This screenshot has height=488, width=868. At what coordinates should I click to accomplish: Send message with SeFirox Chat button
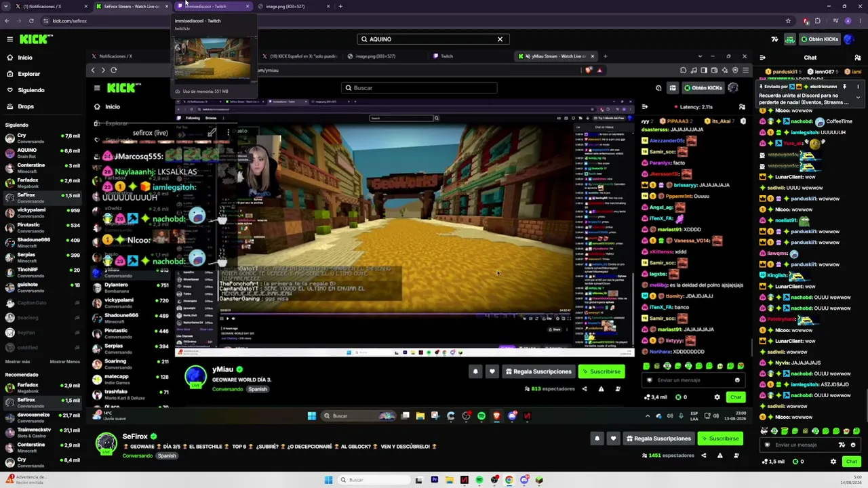click(852, 462)
